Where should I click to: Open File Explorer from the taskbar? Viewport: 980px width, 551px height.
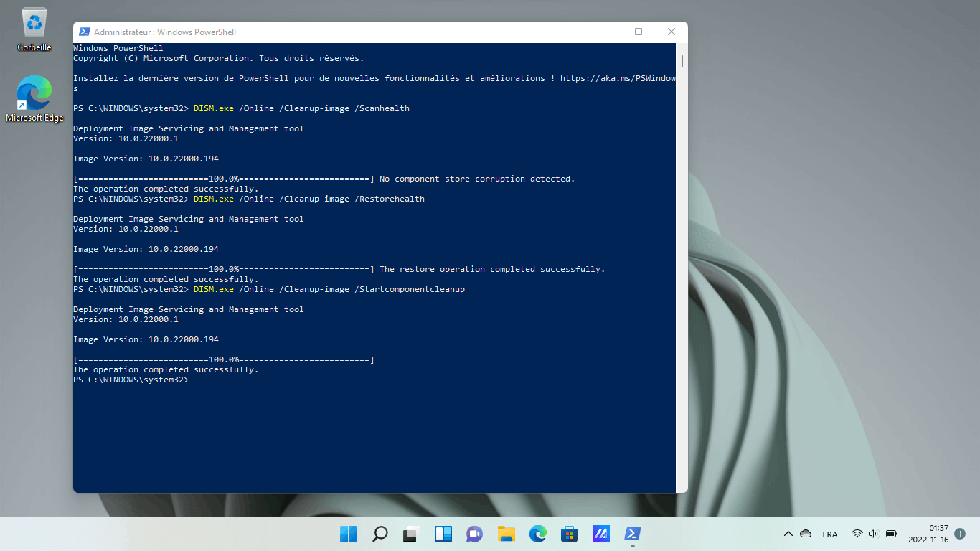pyautogui.click(x=507, y=534)
